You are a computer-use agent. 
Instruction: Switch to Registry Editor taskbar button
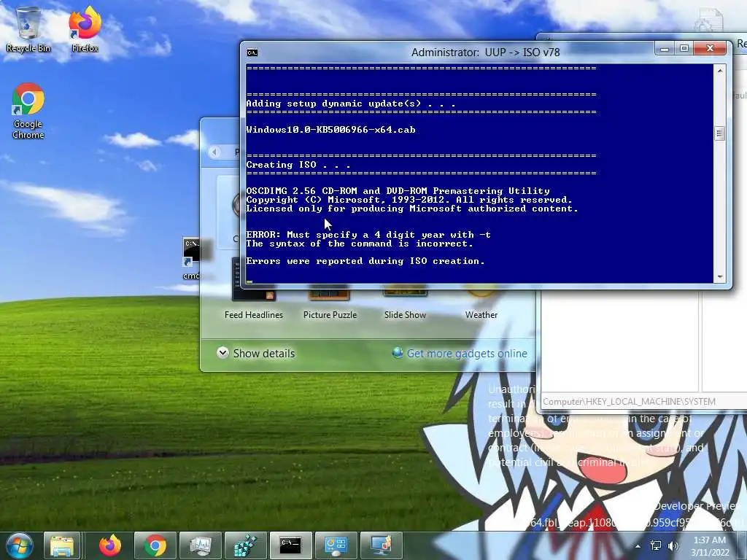pyautogui.click(x=245, y=545)
